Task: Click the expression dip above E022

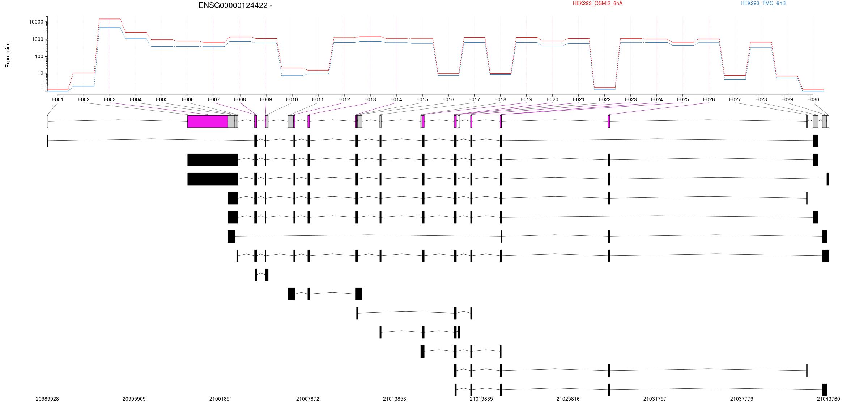Action: 605,88
